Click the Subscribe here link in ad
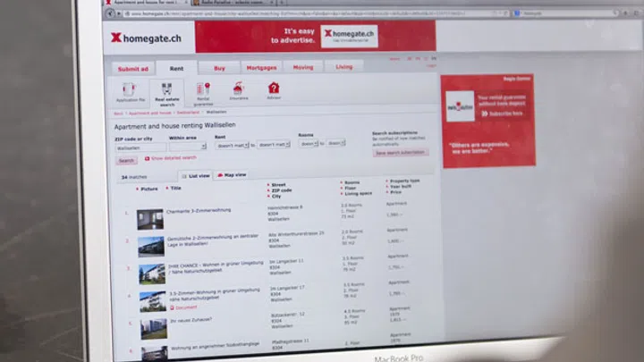Viewport: 644px width, 362px height. [x=505, y=114]
